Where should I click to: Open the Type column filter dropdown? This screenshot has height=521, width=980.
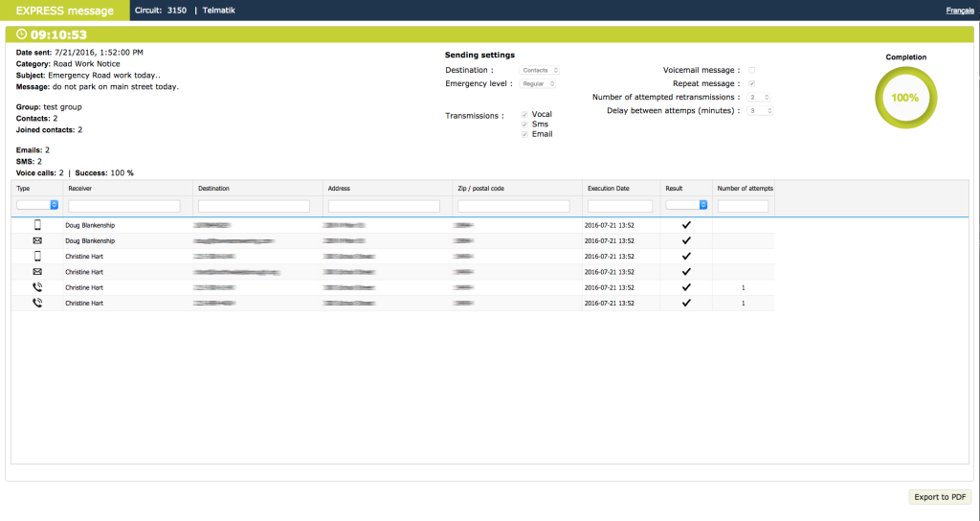tap(37, 205)
